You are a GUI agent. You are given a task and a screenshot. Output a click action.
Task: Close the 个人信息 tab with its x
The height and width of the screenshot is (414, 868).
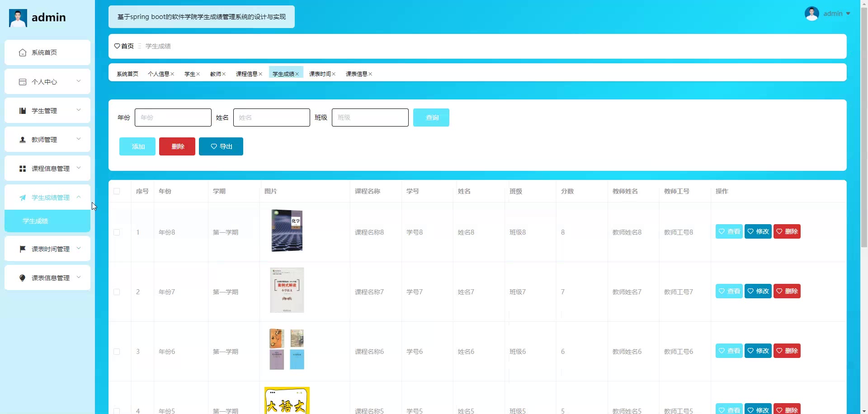(x=172, y=74)
